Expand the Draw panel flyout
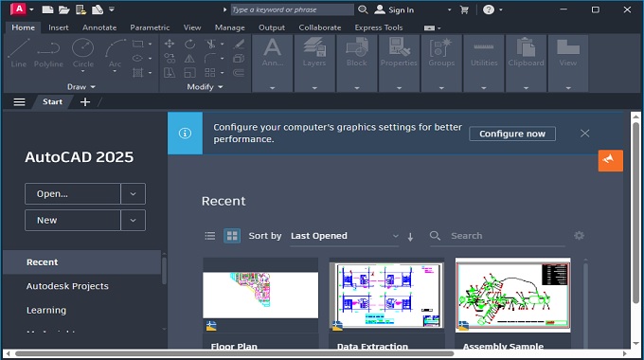Screen dimensions: 644x360 (81, 87)
